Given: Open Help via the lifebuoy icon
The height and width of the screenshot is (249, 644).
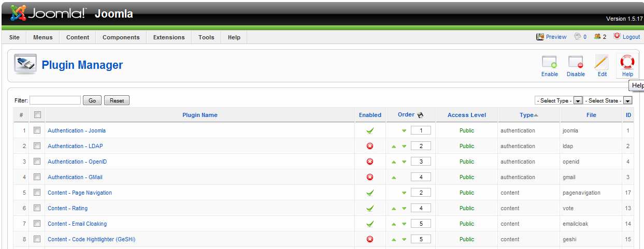Looking at the screenshot, I should (627, 62).
